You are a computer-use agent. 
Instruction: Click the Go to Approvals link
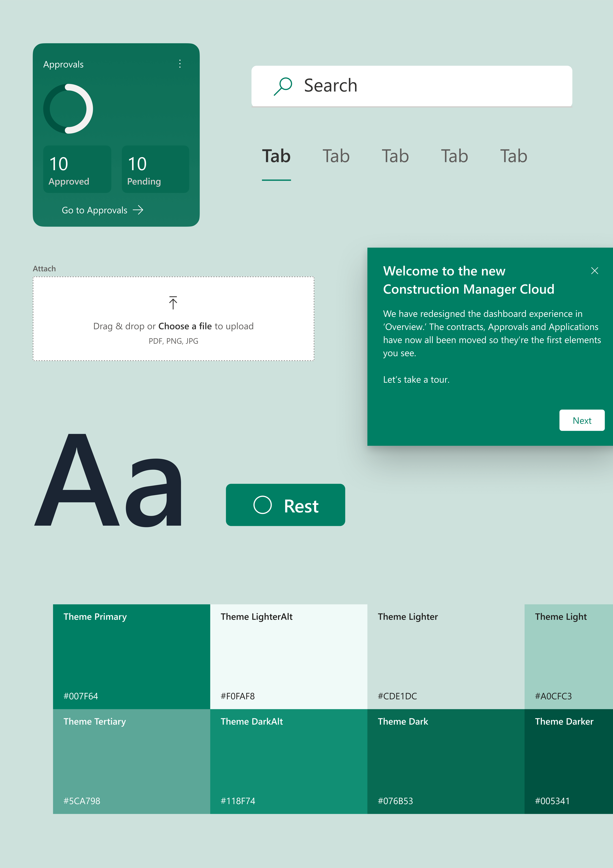click(x=95, y=210)
